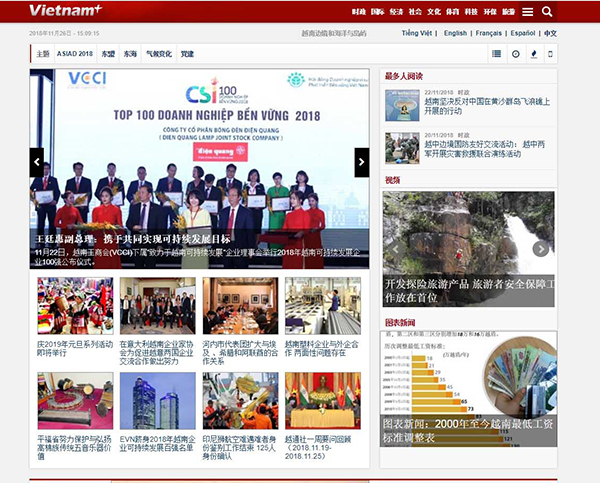
Task: Select Français language link
Action: [x=489, y=33]
